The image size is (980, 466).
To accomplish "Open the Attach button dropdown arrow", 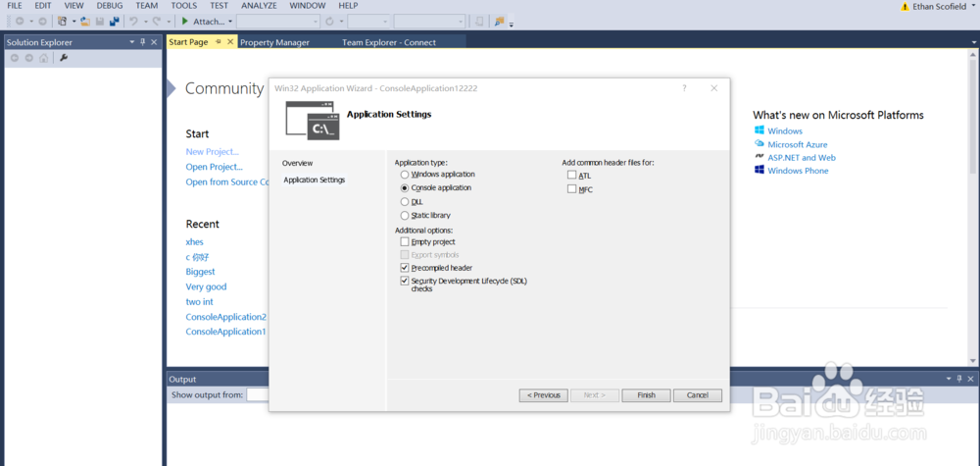I will [x=230, y=22].
